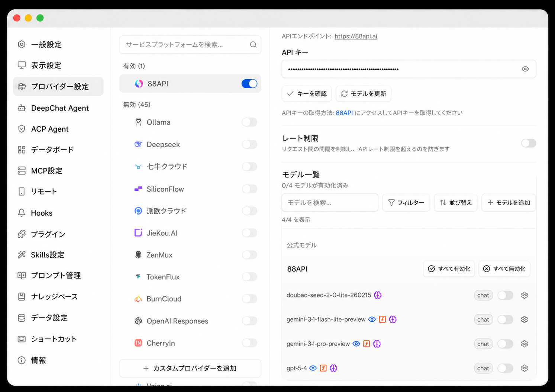Click the API キー input field

tap(409, 69)
